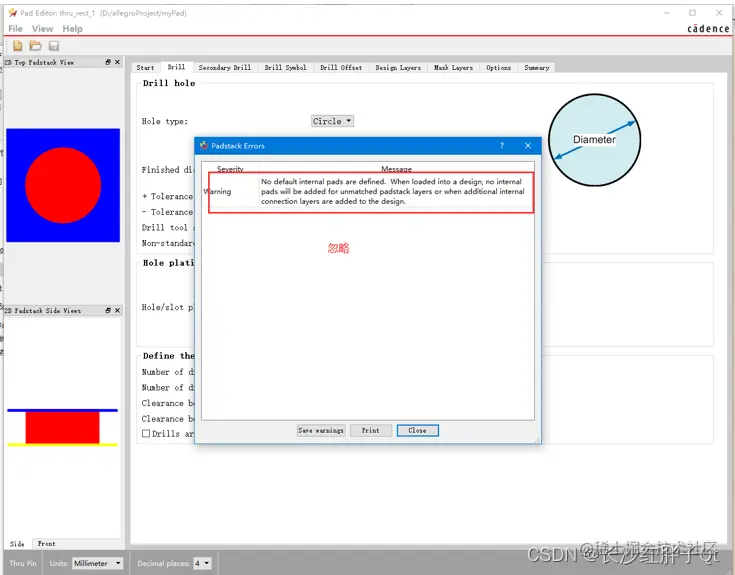Close the Padstack Errors dialog with X
The width and height of the screenshot is (735, 575).
(528, 146)
